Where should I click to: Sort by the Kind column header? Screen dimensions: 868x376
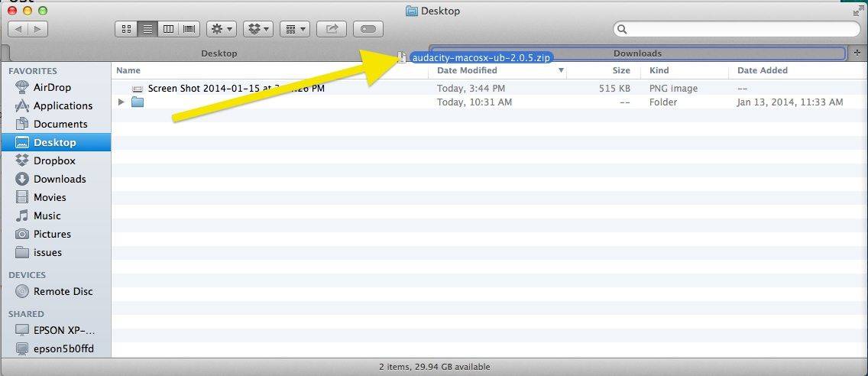point(659,70)
